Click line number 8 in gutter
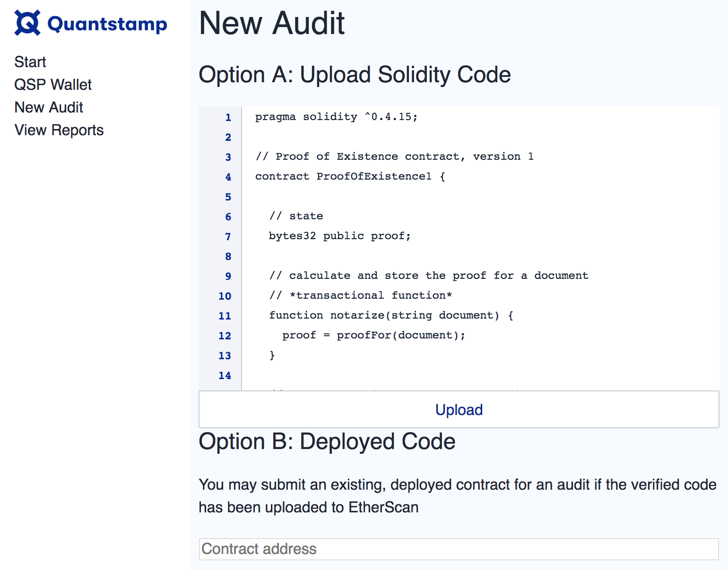Screen dimensions: 728x571 click(x=228, y=256)
